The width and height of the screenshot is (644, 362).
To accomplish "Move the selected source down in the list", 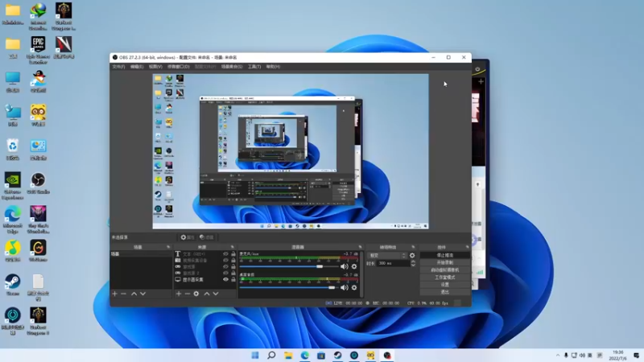I will pos(216,294).
